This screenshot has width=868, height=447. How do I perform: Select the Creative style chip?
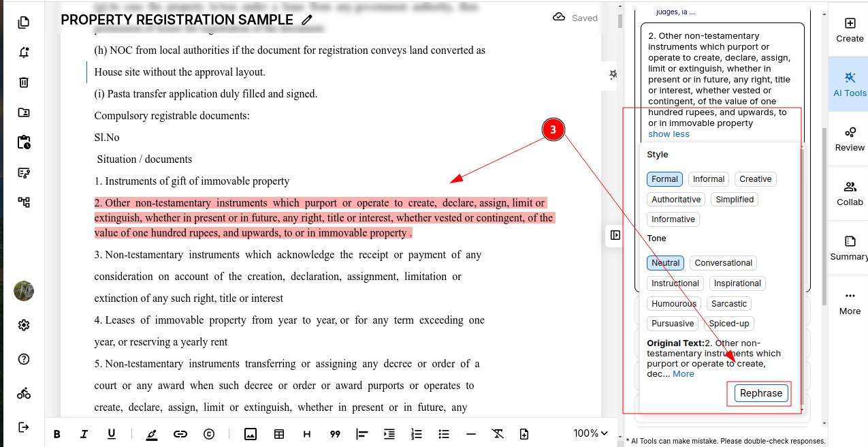(x=755, y=179)
